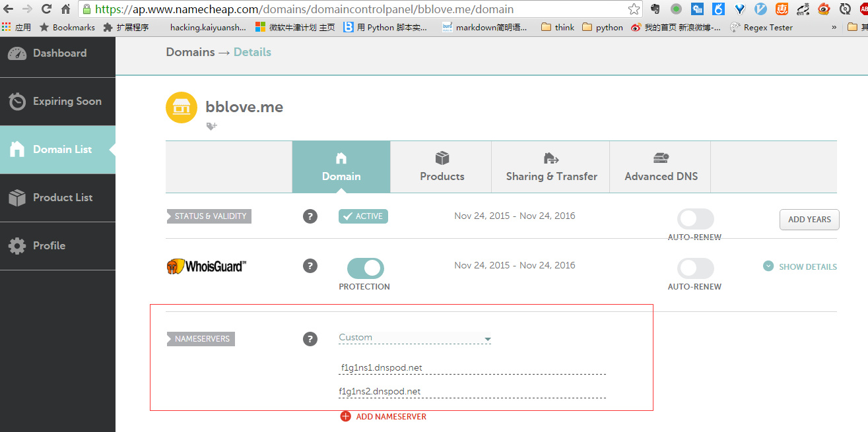This screenshot has width=868, height=432.
Task: Click help icon for Status & Validity
Action: (x=310, y=216)
